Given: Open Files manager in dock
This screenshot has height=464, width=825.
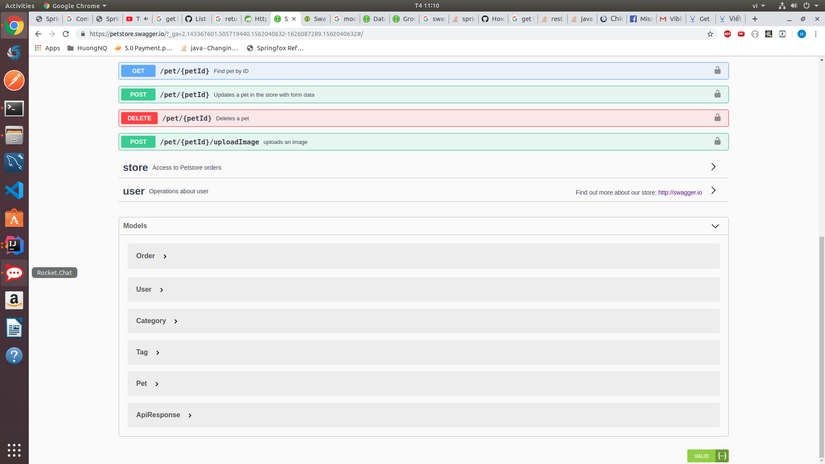Looking at the screenshot, I should [x=14, y=136].
